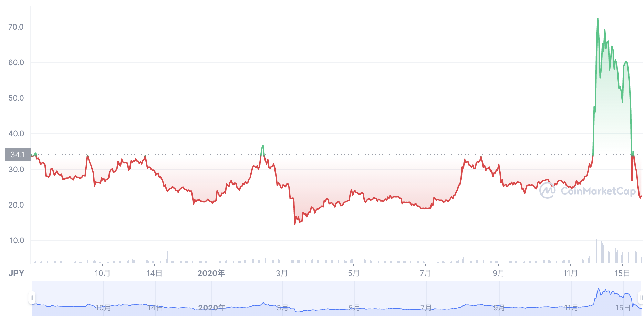Click the 7月 label on main axis

coord(426,273)
